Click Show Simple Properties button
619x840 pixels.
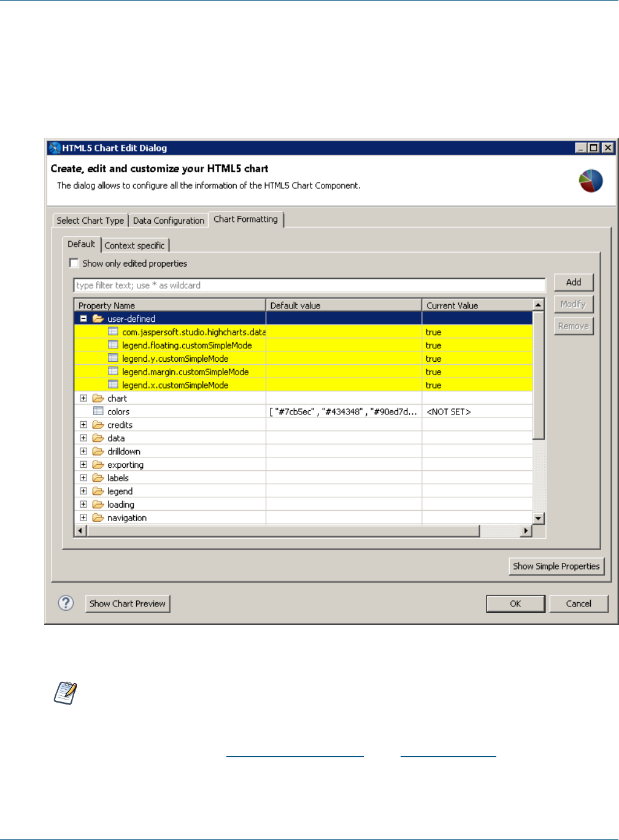tap(556, 567)
